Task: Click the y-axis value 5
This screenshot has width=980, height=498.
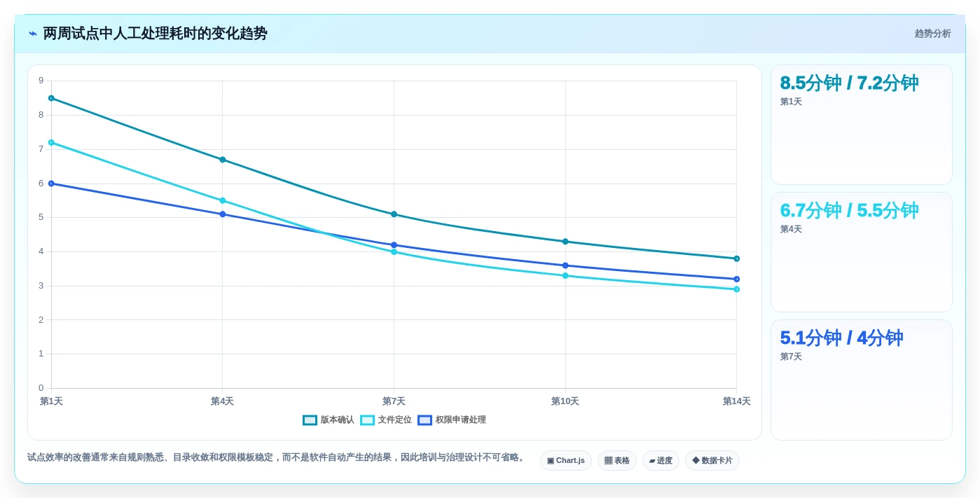Action: [41, 217]
